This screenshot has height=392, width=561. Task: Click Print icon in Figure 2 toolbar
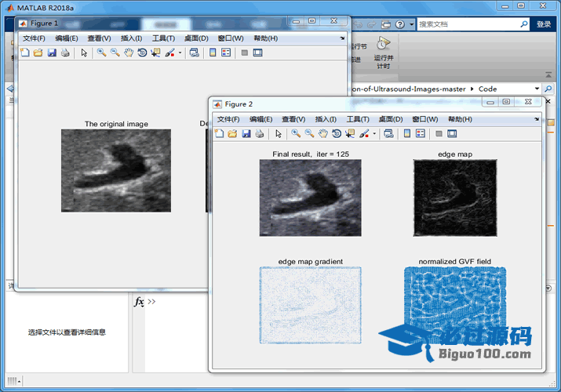pos(260,133)
